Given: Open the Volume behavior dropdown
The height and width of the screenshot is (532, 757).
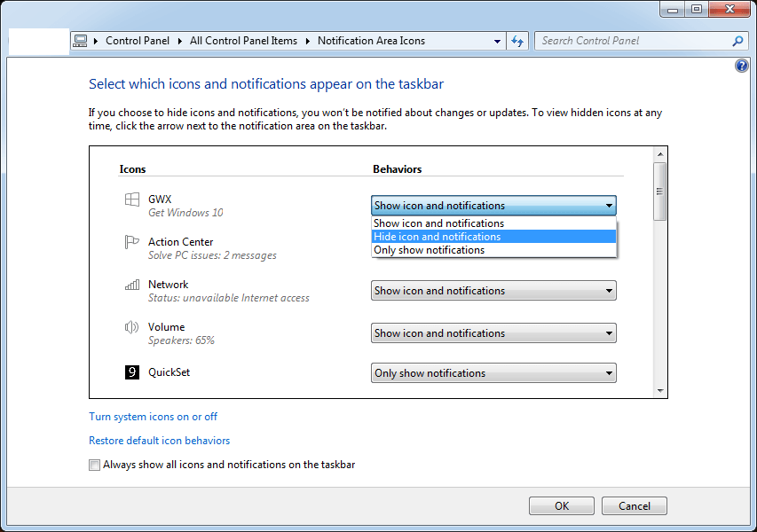Looking at the screenshot, I should pos(609,332).
